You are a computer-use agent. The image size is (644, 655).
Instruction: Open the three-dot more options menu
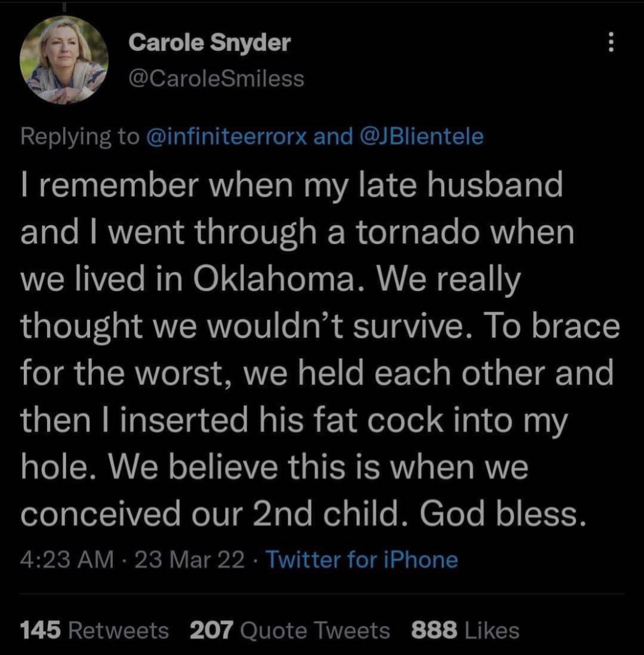(611, 42)
